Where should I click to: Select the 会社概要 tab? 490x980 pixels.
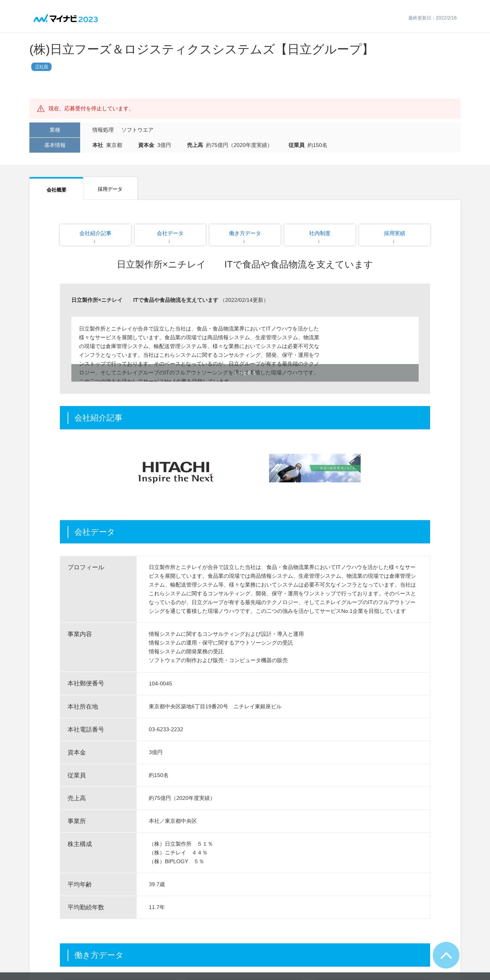tap(56, 189)
